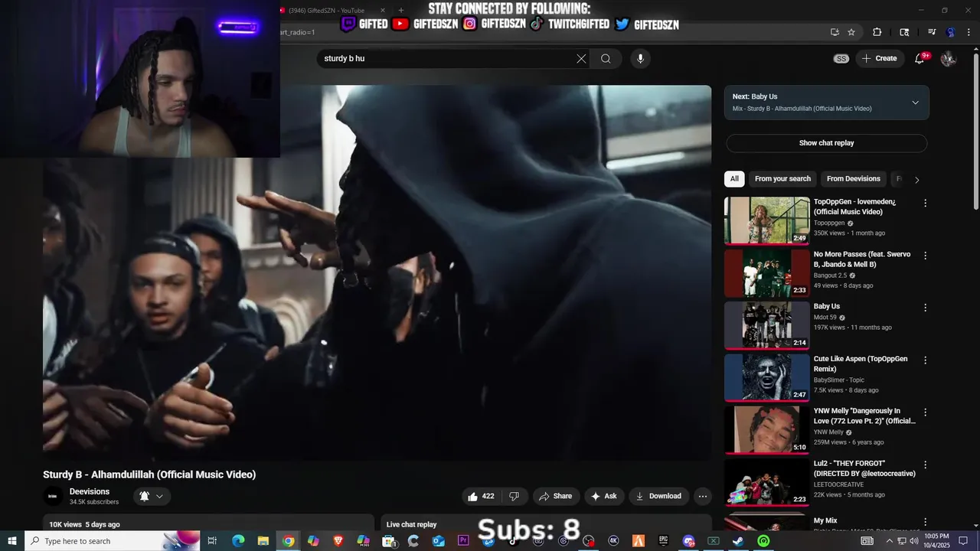
Task: Open the Deevisions channel name link
Action: (x=90, y=491)
